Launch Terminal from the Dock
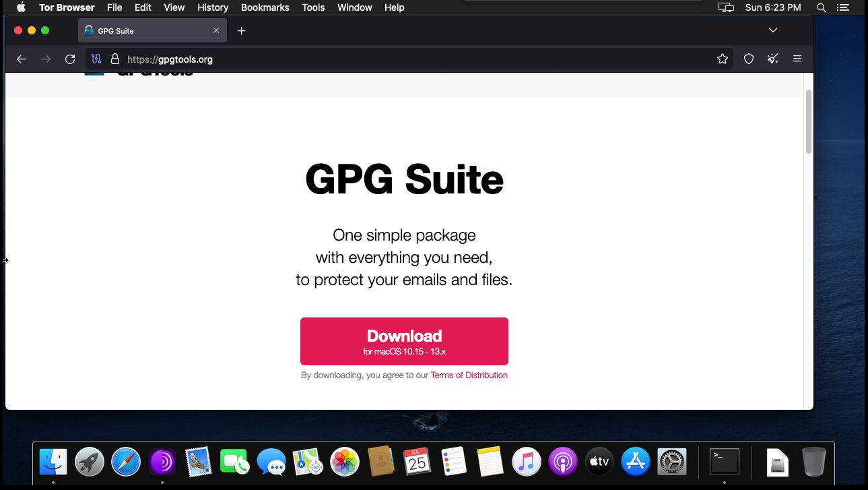 tap(725, 462)
